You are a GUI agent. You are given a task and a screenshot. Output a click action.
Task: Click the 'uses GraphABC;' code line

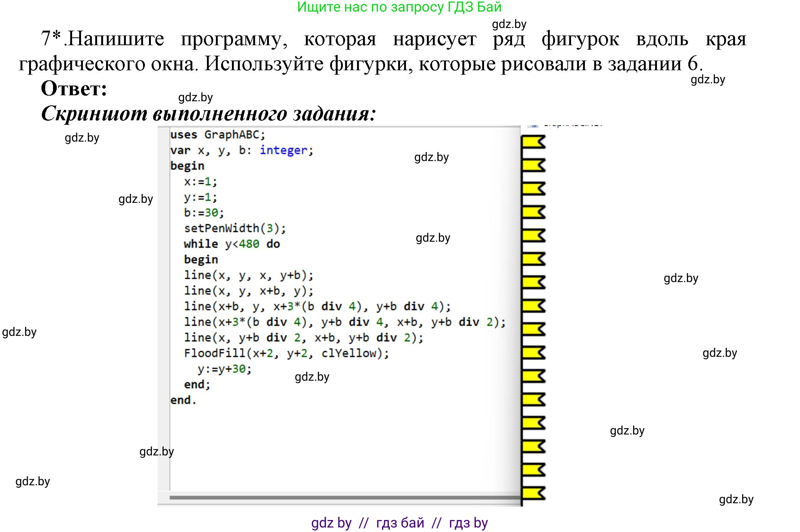pos(217,134)
